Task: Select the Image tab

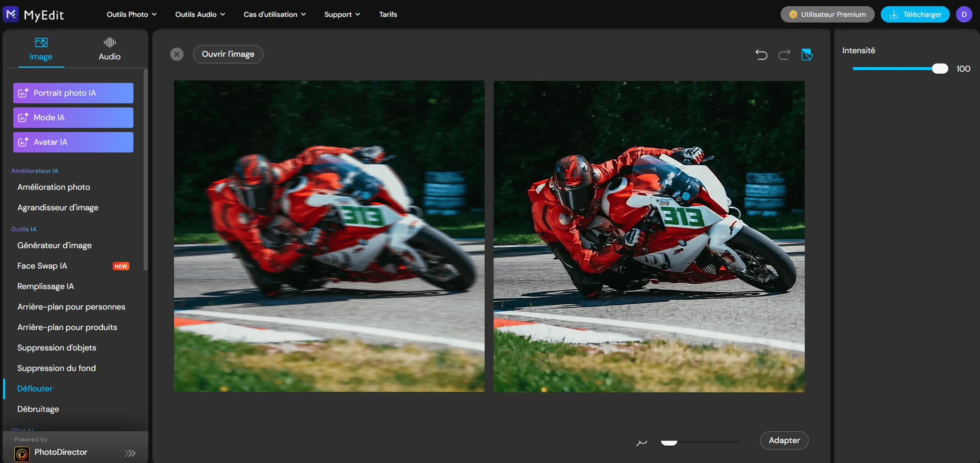Action: click(x=41, y=49)
